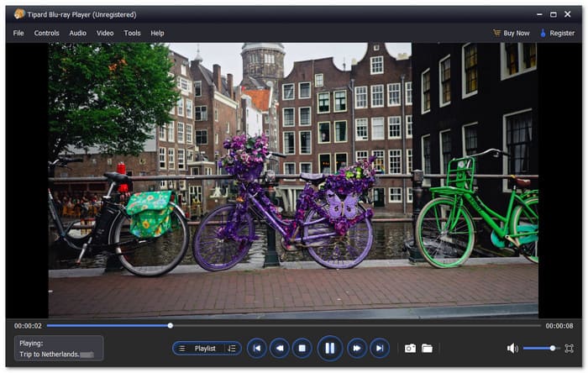Pause the video playback
Screen dimensions: 588x373
(329, 348)
